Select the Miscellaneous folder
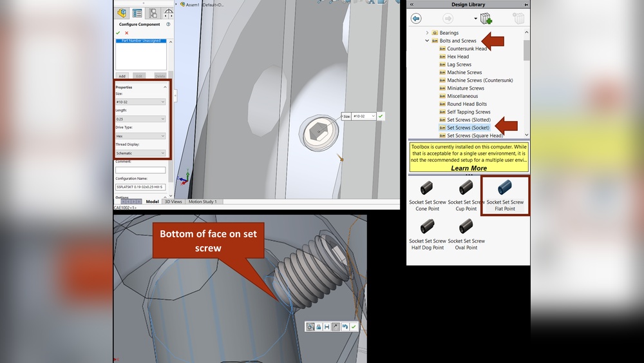Image resolution: width=644 pixels, height=363 pixels. (x=459, y=96)
